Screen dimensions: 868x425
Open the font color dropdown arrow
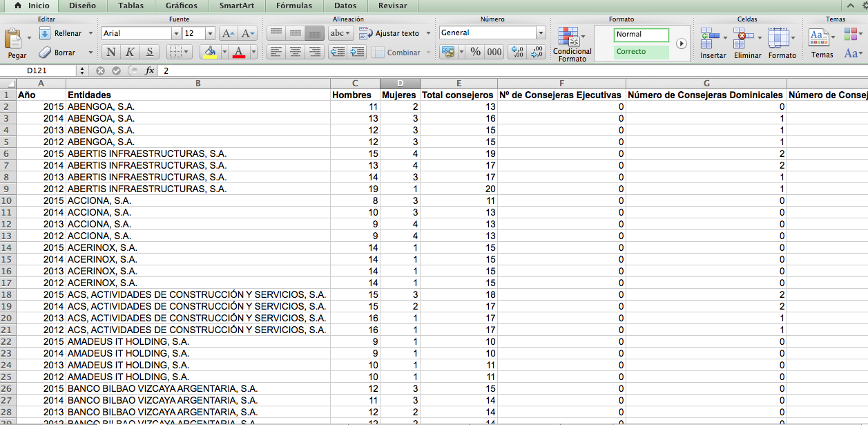point(253,52)
